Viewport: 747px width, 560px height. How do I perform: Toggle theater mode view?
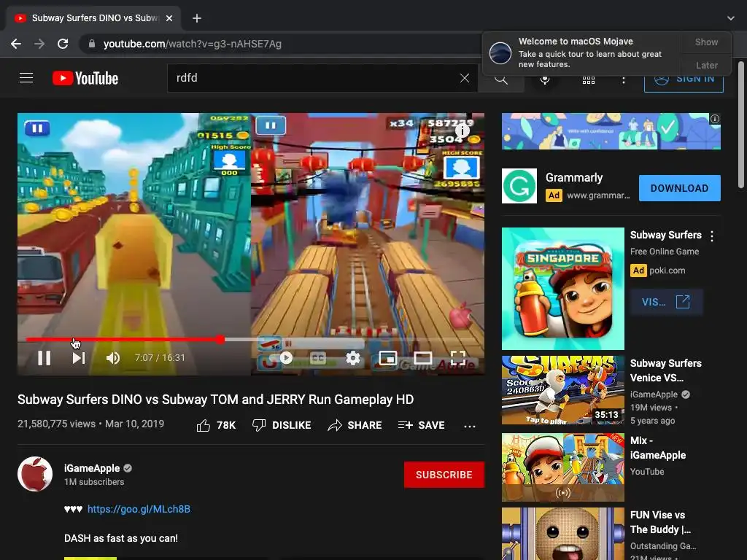point(423,357)
